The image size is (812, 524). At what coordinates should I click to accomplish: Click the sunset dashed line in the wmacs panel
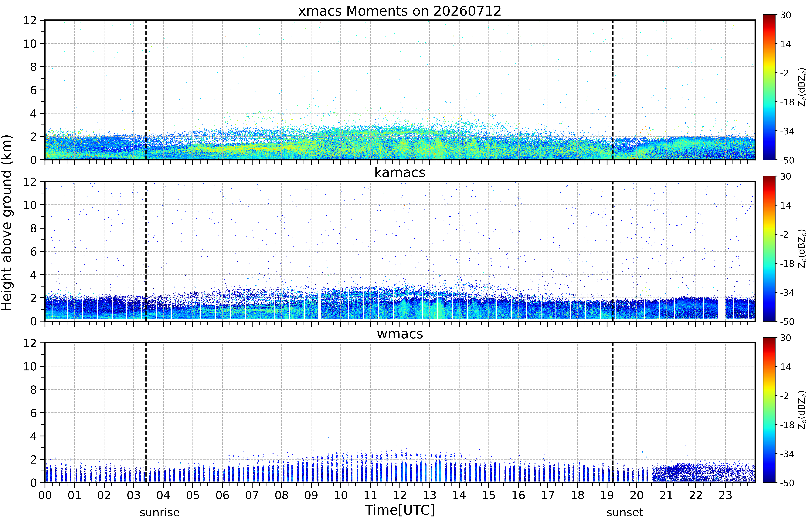pyautogui.click(x=613, y=413)
